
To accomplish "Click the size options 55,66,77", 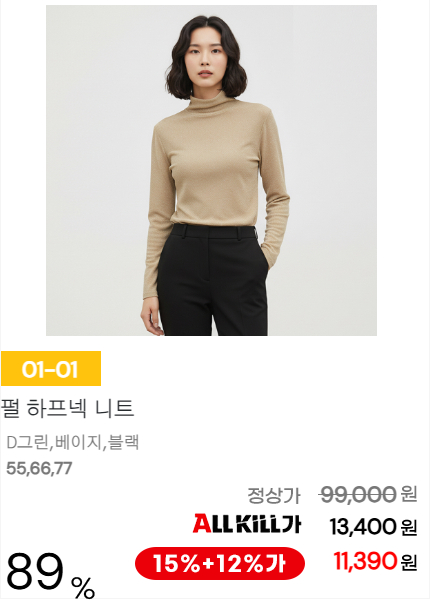I will pos(39,468).
